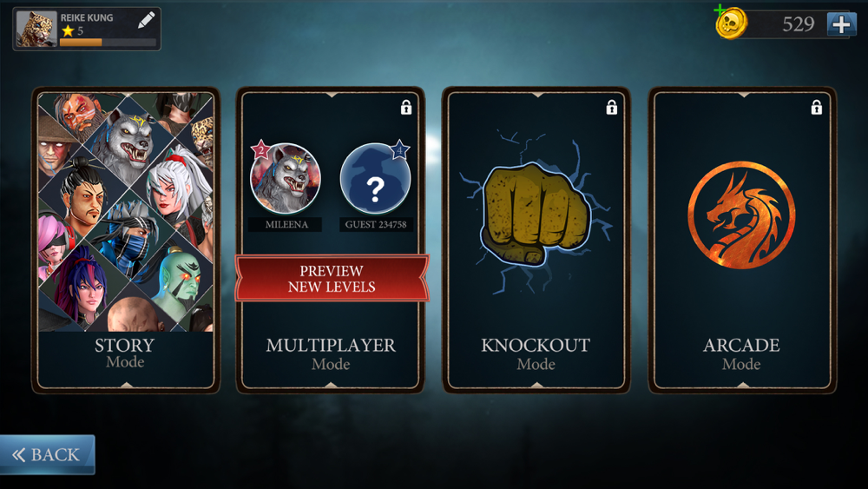Click the orange XP progress bar
868x489 pixels.
108,42
